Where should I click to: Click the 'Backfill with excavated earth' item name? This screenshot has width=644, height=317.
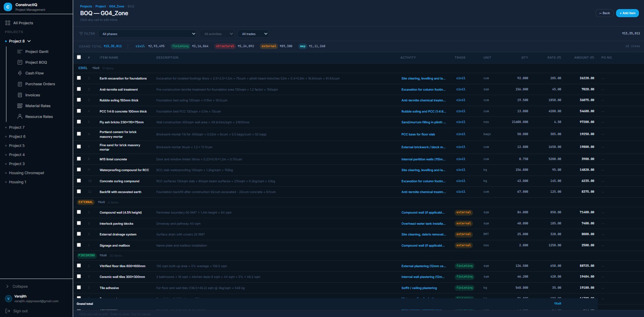[120, 192]
